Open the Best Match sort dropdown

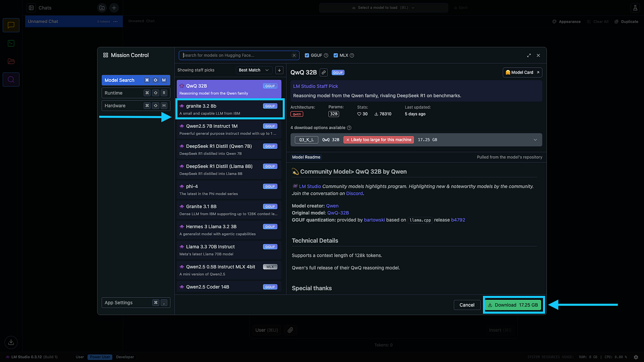[x=254, y=70]
